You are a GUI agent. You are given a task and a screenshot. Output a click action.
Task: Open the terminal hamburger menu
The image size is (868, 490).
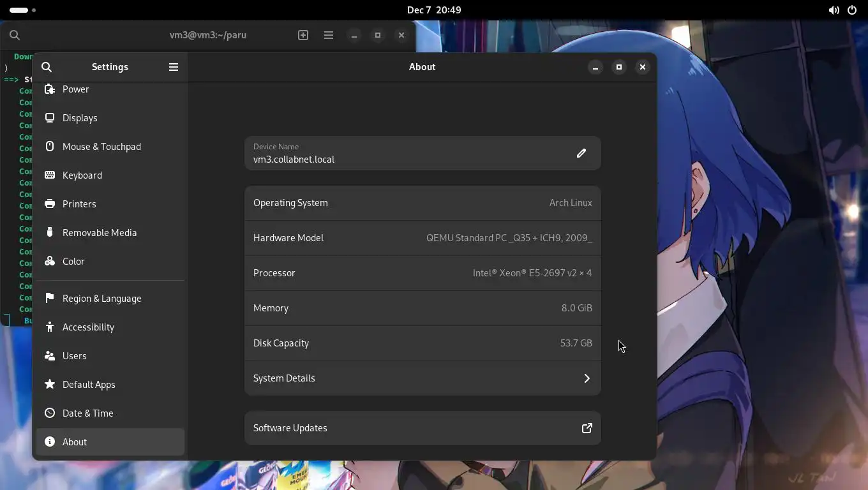coord(329,36)
